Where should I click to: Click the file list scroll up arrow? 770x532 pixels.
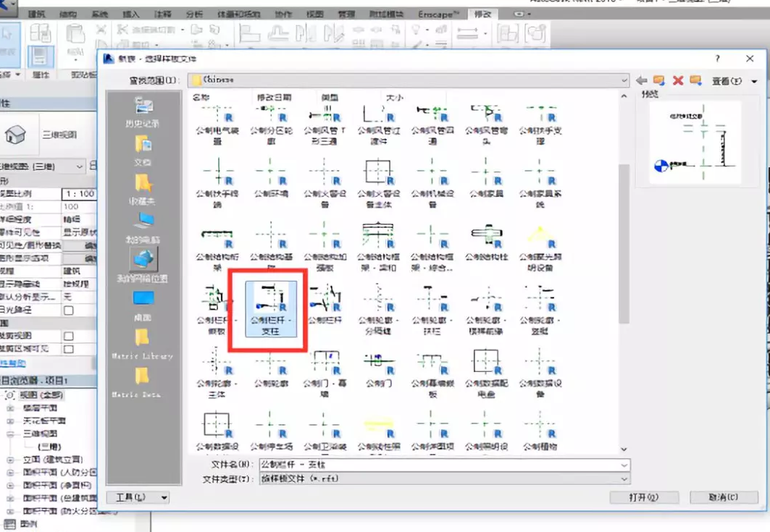(624, 96)
